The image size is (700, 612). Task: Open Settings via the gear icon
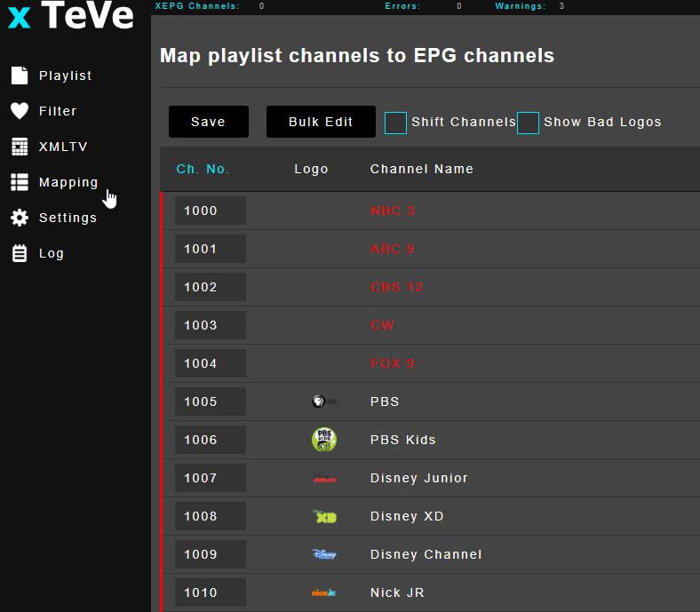tap(20, 218)
